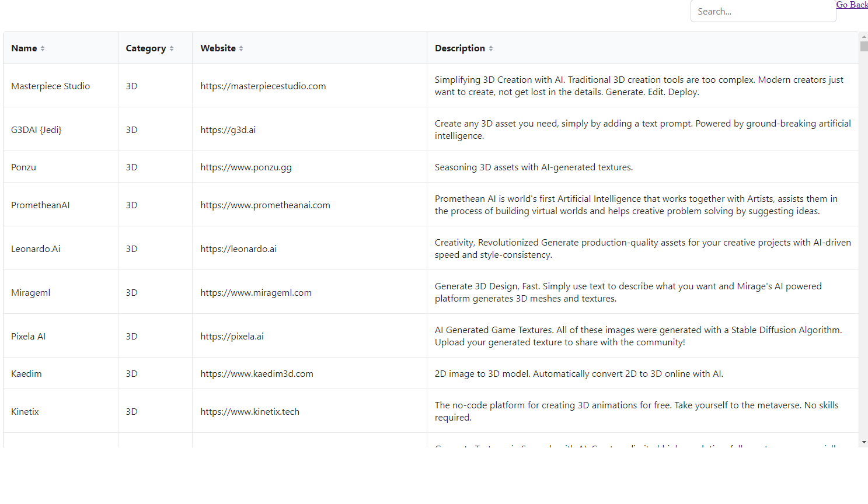
Task: Select the Pixela AI row name
Action: click(28, 337)
